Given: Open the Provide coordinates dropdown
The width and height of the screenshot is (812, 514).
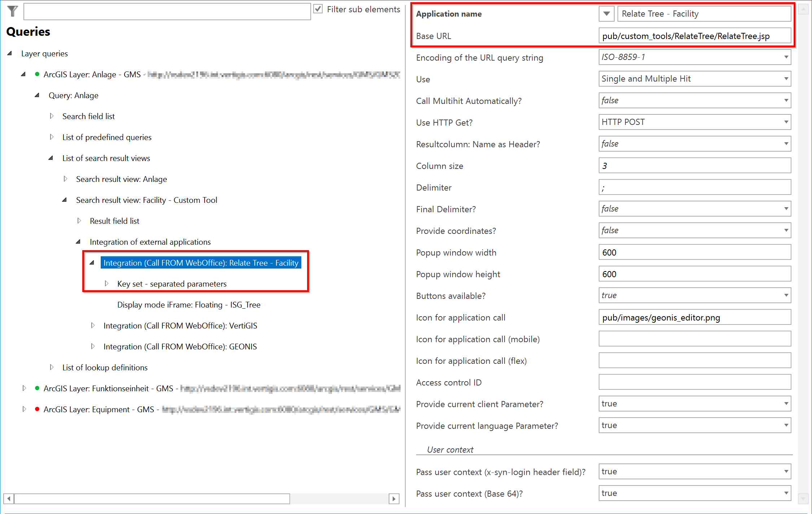Looking at the screenshot, I should [x=786, y=230].
